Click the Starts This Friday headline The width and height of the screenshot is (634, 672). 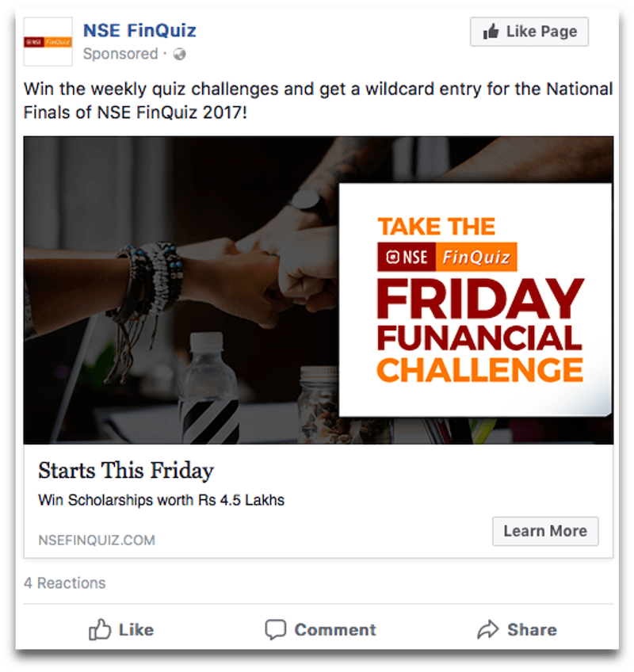point(125,471)
